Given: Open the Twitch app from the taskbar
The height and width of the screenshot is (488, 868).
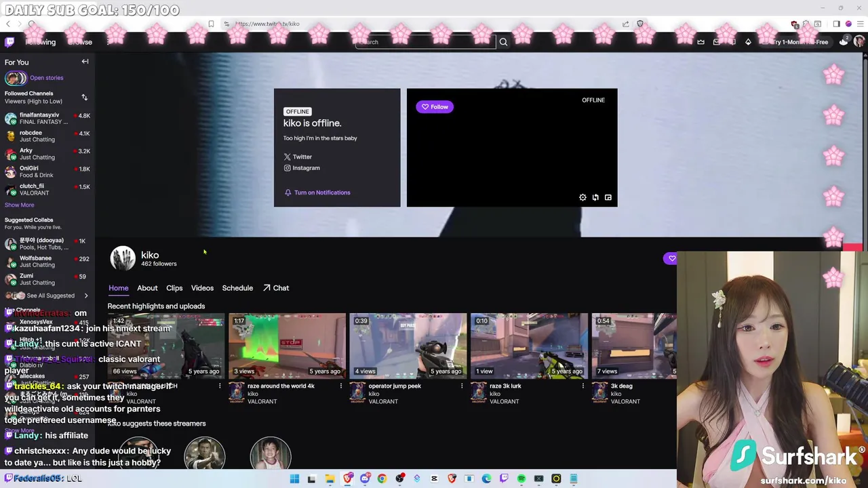Looking at the screenshot, I should pos(504,479).
